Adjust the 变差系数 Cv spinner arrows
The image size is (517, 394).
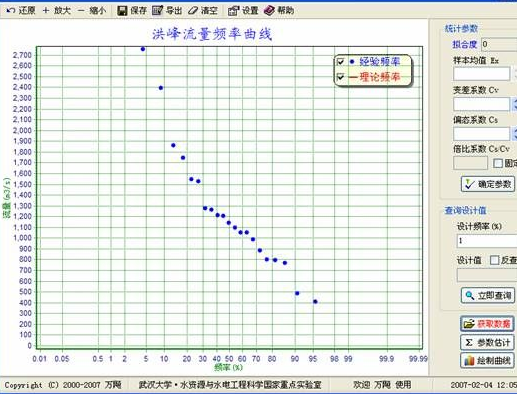click(x=514, y=104)
